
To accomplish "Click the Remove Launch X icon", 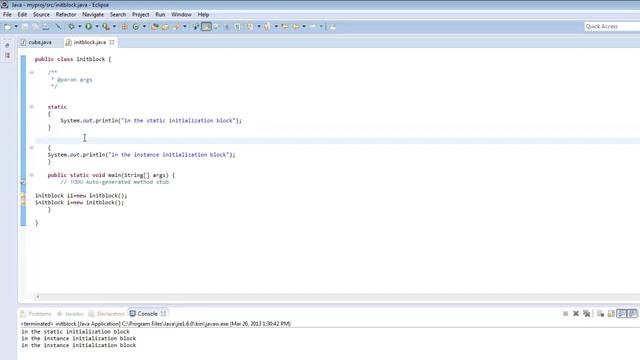I will tap(576, 313).
